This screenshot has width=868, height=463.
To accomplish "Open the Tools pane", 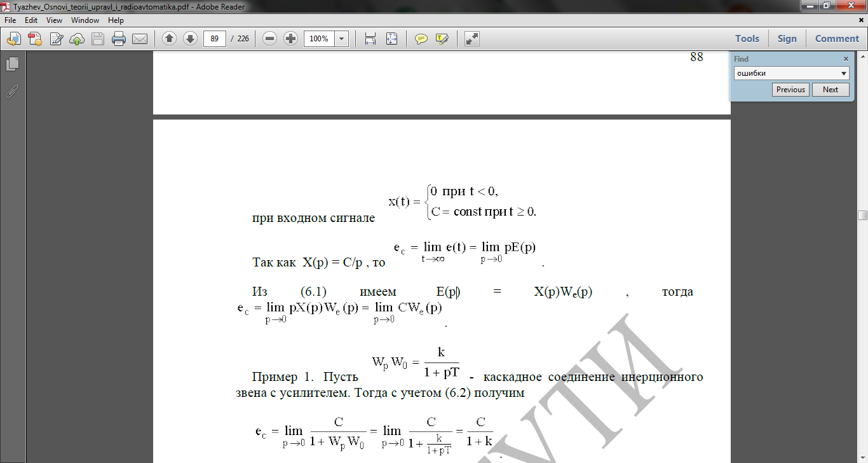I will click(747, 39).
